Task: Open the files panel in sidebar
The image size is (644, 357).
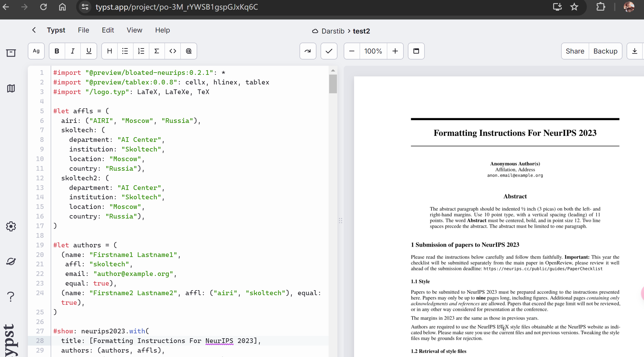Action: click(11, 53)
